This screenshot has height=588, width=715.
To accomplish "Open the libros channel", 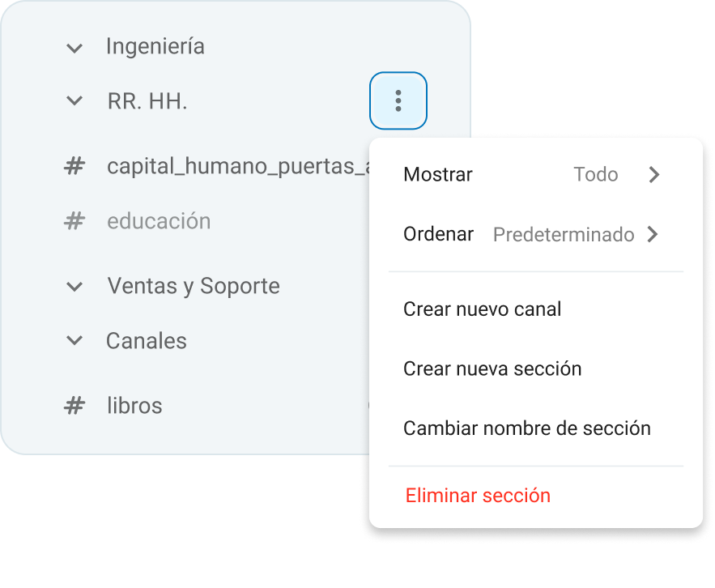I will point(134,405).
